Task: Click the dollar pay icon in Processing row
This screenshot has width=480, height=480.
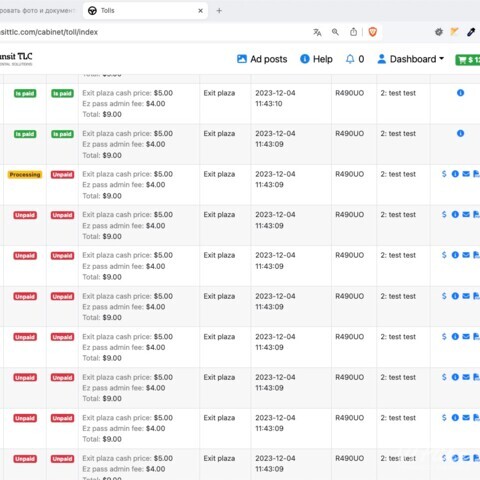Action: point(444,174)
